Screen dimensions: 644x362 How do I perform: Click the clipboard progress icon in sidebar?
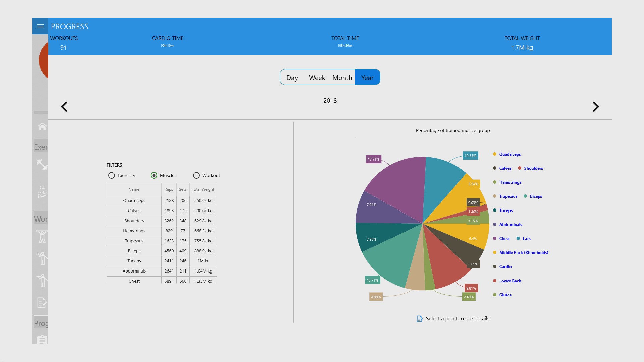(42, 339)
